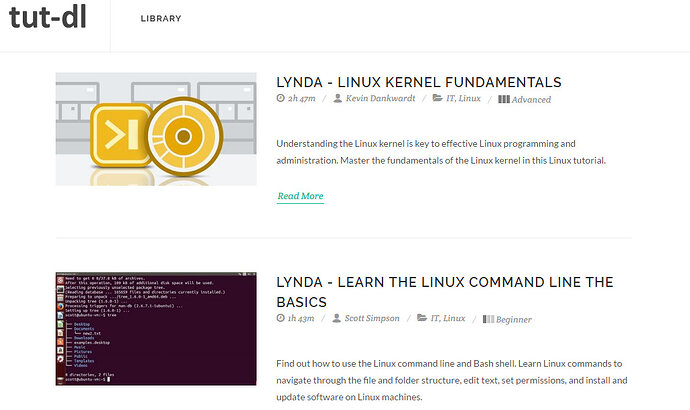690x410 pixels.
Task: Click the clock icon beside 2h 47m
Action: tap(281, 100)
